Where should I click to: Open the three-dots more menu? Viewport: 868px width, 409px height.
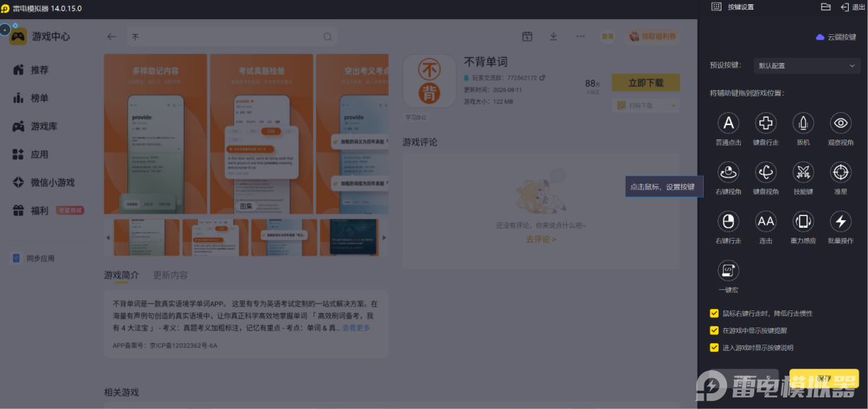pos(580,36)
